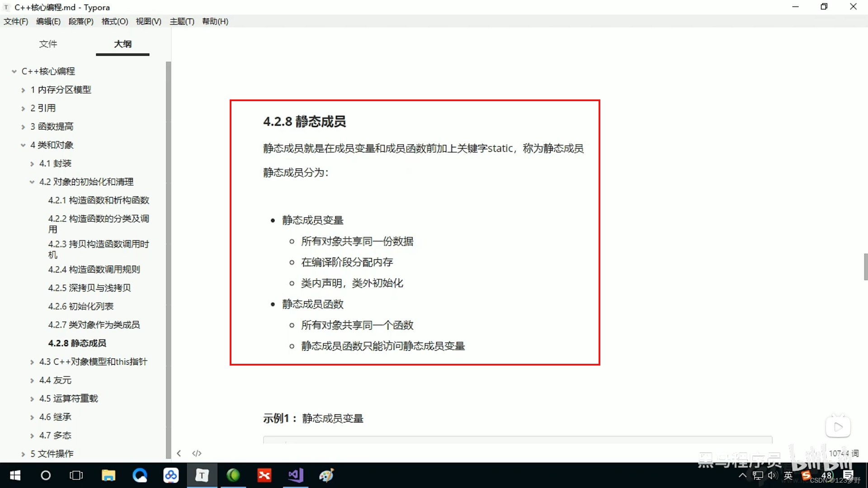Viewport: 868px width, 488px height.
Task: Click the 静态成员函数 bullet item
Action: click(313, 304)
